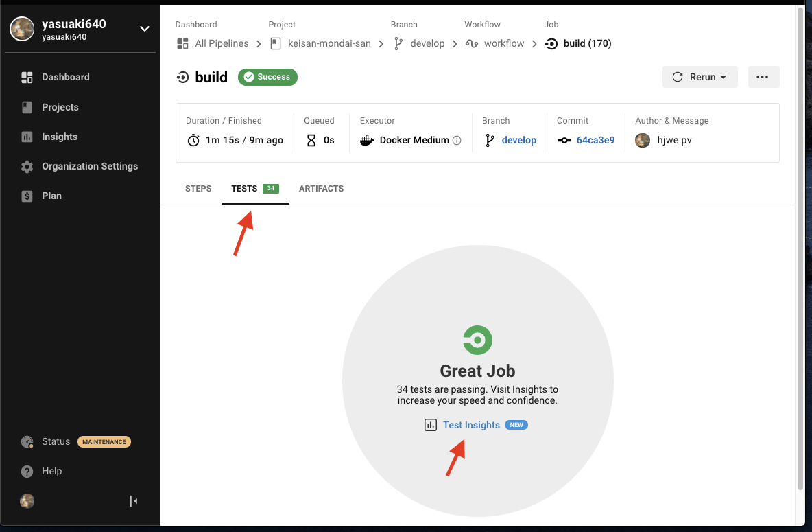The image size is (812, 532).
Task: Click the keisan-mondai-san project breadcrumb
Action: click(x=329, y=43)
